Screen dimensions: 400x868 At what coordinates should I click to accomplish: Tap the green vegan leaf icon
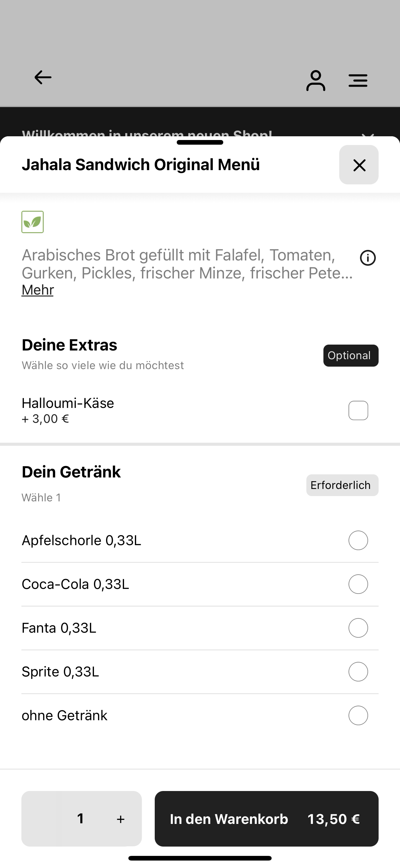(x=33, y=222)
